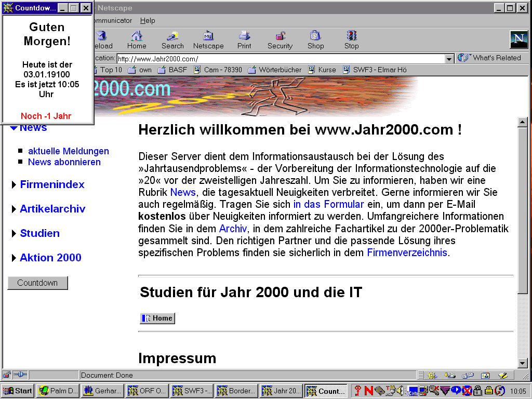The image size is (532, 399).
Task: Click the Countdown button in sidebar
Action: tap(37, 283)
